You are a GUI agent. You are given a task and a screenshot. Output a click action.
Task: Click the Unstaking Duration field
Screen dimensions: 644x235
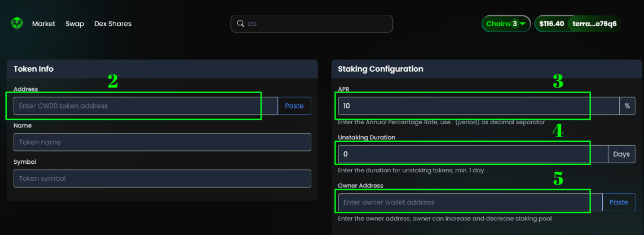point(473,154)
